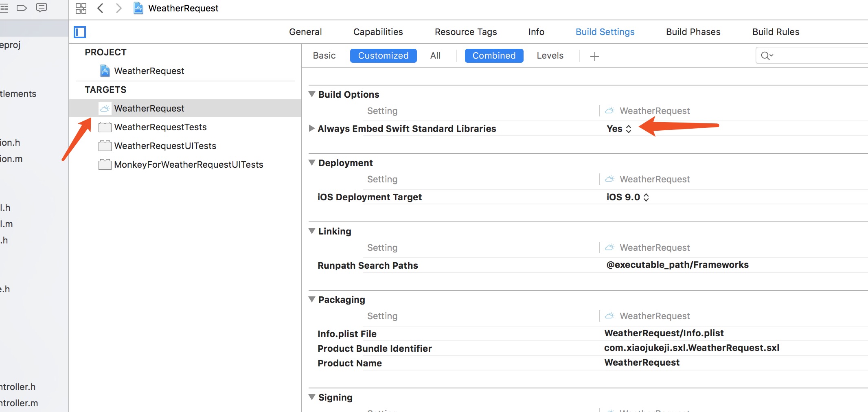Switch to the Combined view
Image resolution: width=868 pixels, height=412 pixels.
click(x=494, y=56)
